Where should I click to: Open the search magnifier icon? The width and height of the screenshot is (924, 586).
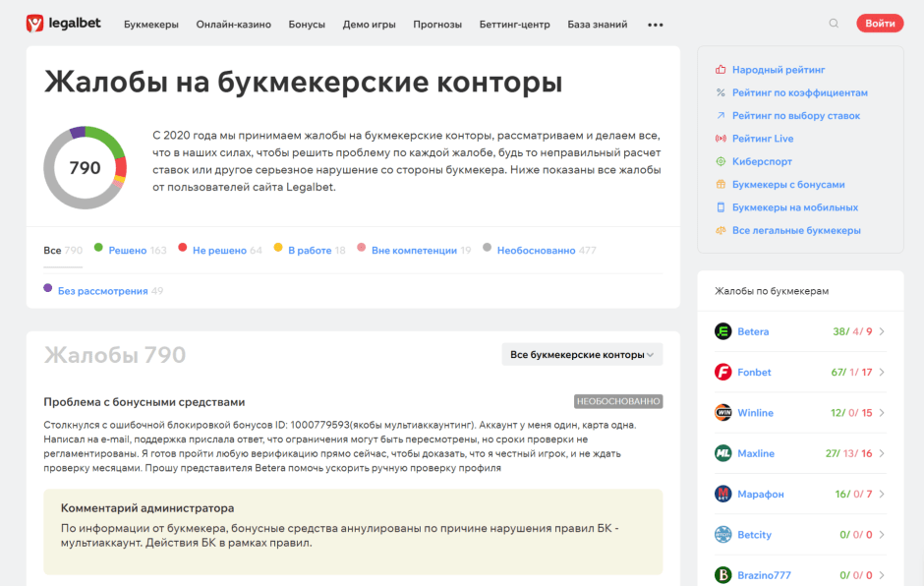tap(834, 24)
